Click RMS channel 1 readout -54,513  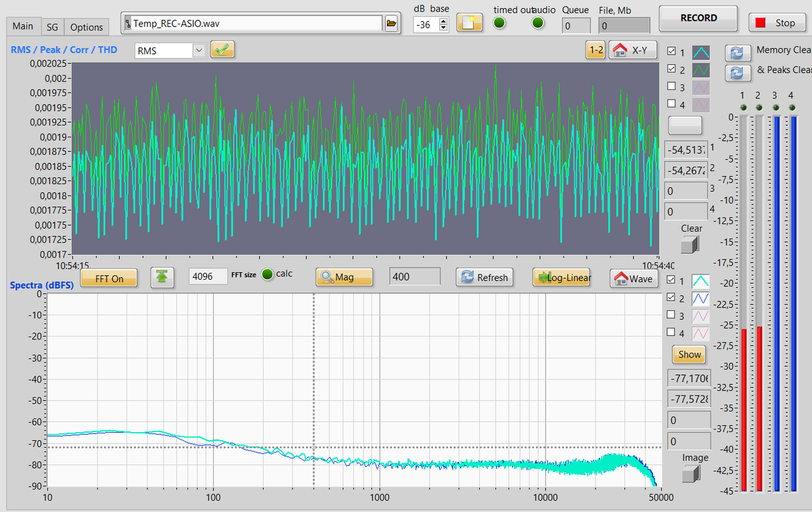(686, 150)
